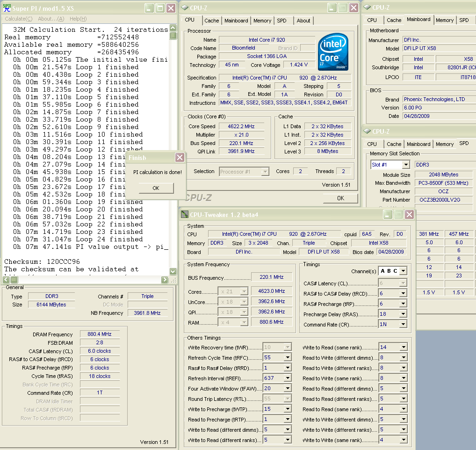The image size is (476, 450).
Task: Switch to the Cache tab in CPU-Z
Action: tap(212, 21)
